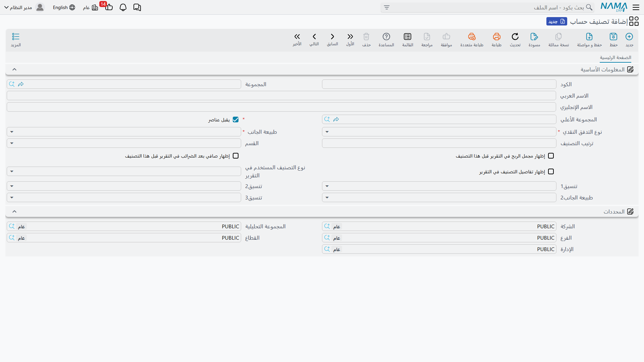Click ترتيب التصنيف input field

tap(439, 143)
